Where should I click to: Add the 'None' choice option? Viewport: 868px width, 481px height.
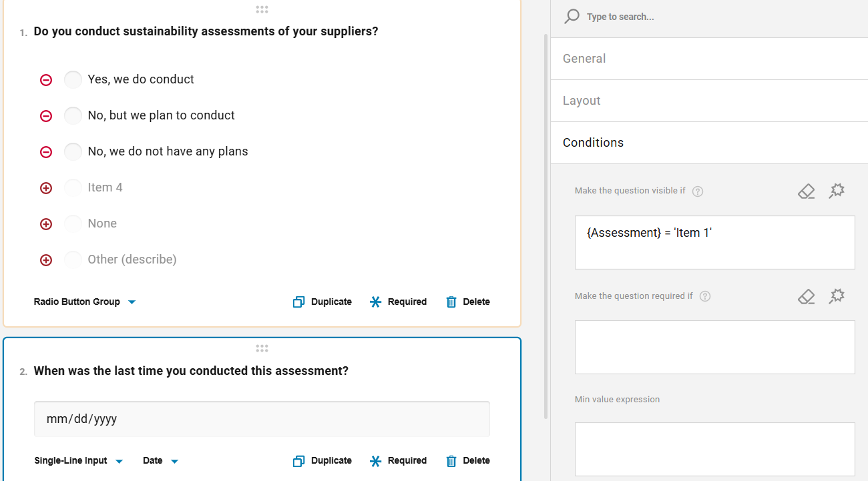tap(46, 224)
